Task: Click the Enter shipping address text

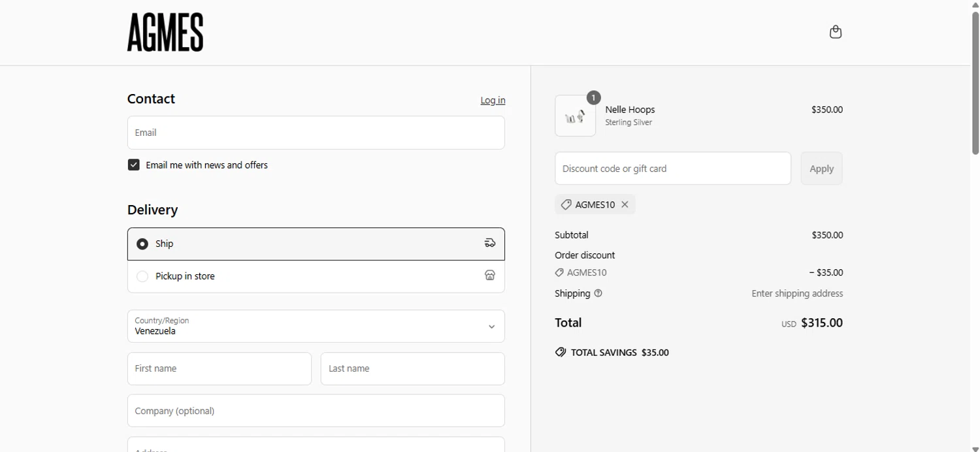Action: (797, 293)
